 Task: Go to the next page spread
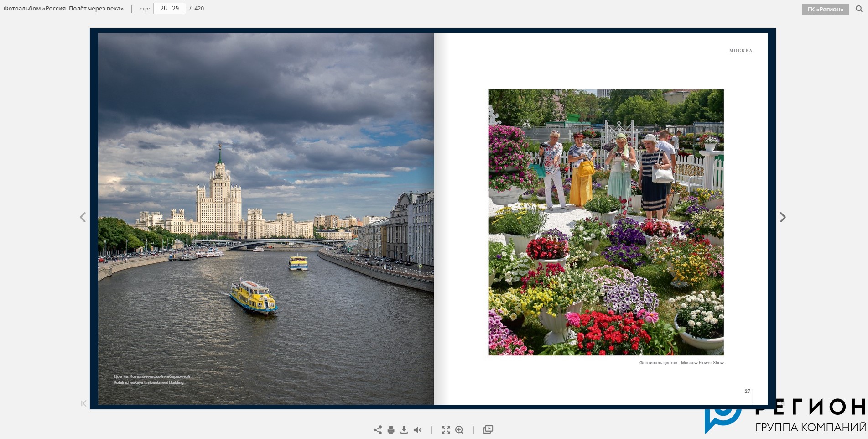[x=783, y=217]
